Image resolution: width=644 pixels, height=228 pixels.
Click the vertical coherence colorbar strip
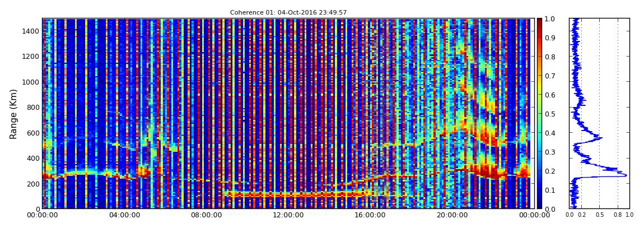pos(539,113)
